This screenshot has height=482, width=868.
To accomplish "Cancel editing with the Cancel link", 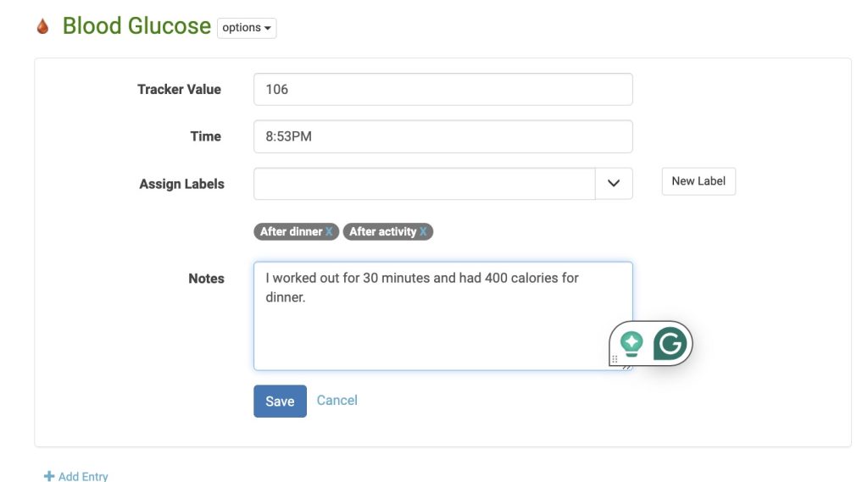I will click(x=337, y=400).
